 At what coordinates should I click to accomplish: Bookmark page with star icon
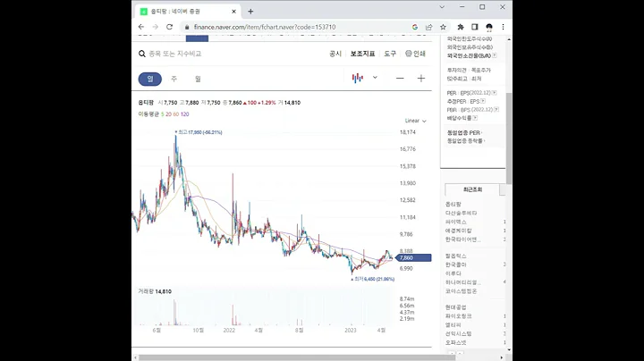click(443, 27)
